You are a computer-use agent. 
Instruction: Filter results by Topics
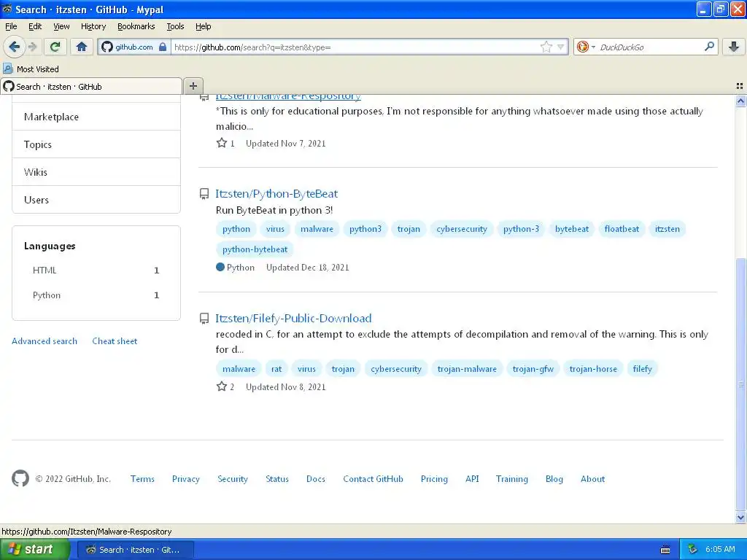96,144
